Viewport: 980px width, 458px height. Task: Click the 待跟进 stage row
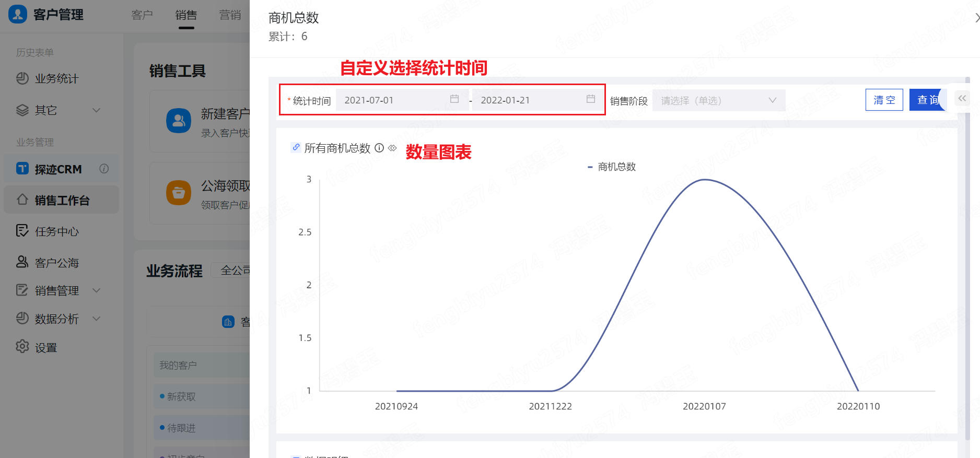tap(202, 428)
